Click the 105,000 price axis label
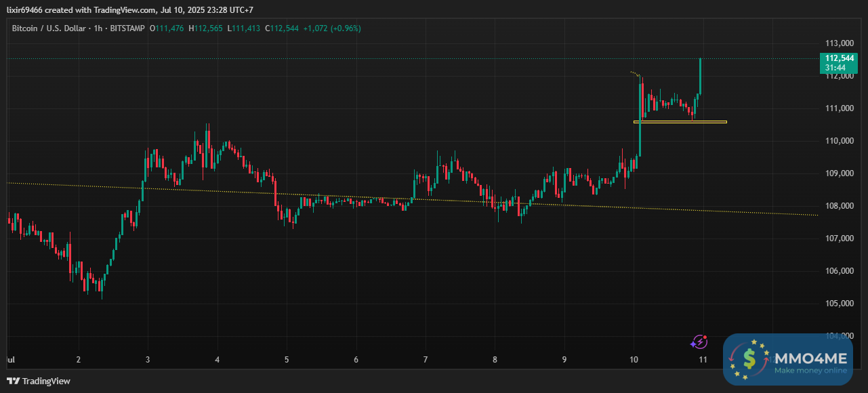This screenshot has width=868, height=393. [x=839, y=304]
